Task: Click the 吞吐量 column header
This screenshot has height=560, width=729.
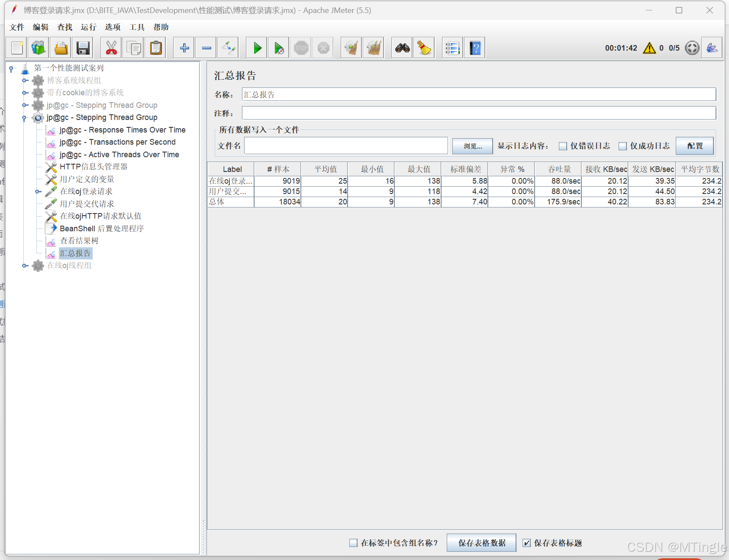Action: point(558,169)
